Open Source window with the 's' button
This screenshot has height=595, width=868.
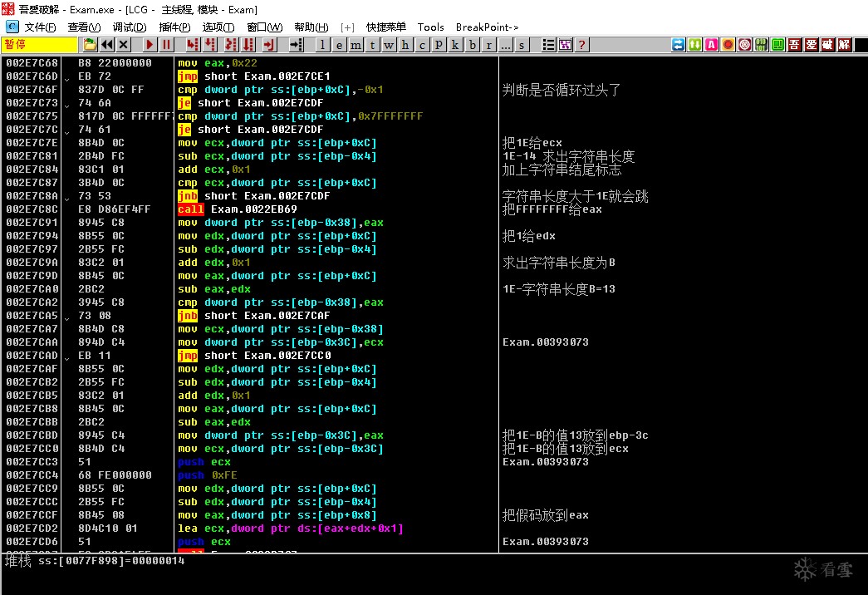522,45
